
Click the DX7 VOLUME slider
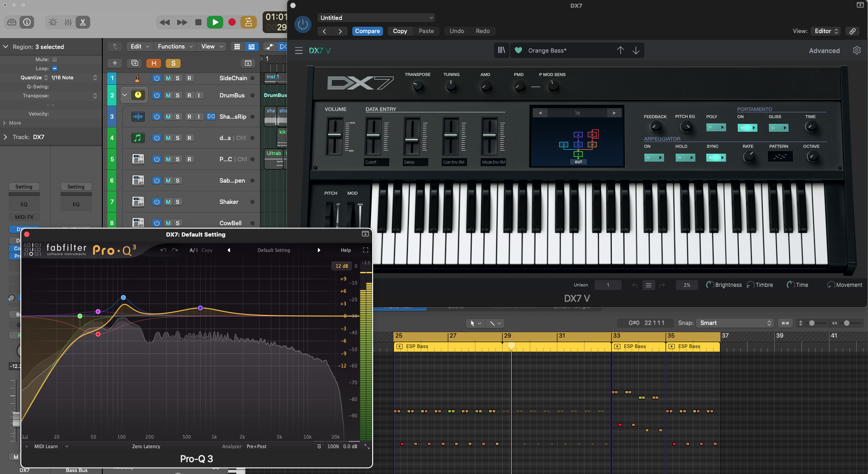[335, 135]
